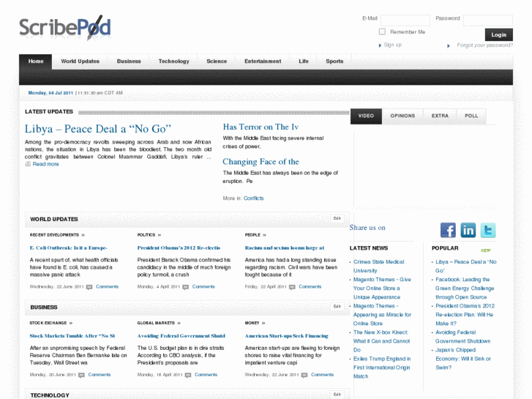532x399 pixels.
Task: Open the Sign up link
Action: click(x=392, y=45)
